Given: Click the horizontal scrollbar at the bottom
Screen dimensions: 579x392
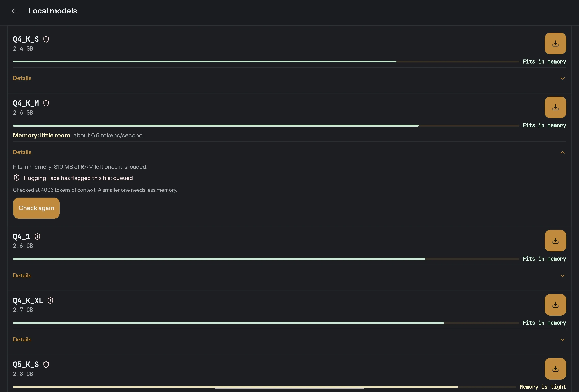Looking at the screenshot, I should pos(289,389).
